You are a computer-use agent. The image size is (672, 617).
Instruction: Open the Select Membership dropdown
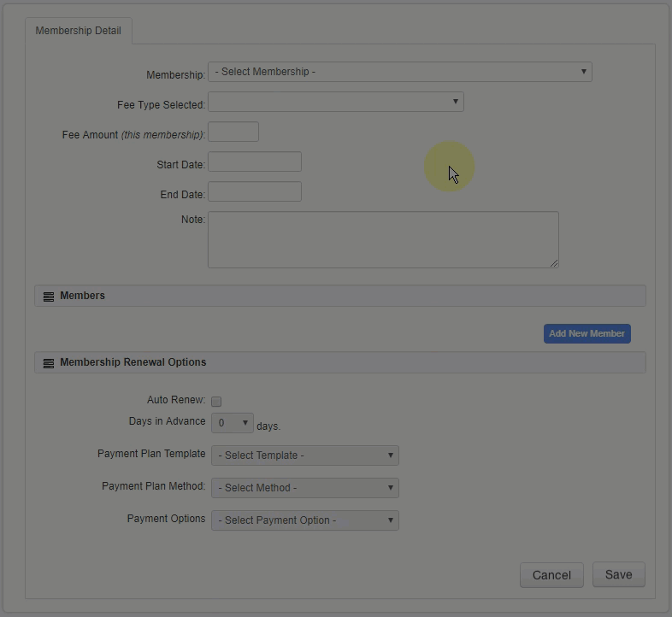[x=399, y=72]
